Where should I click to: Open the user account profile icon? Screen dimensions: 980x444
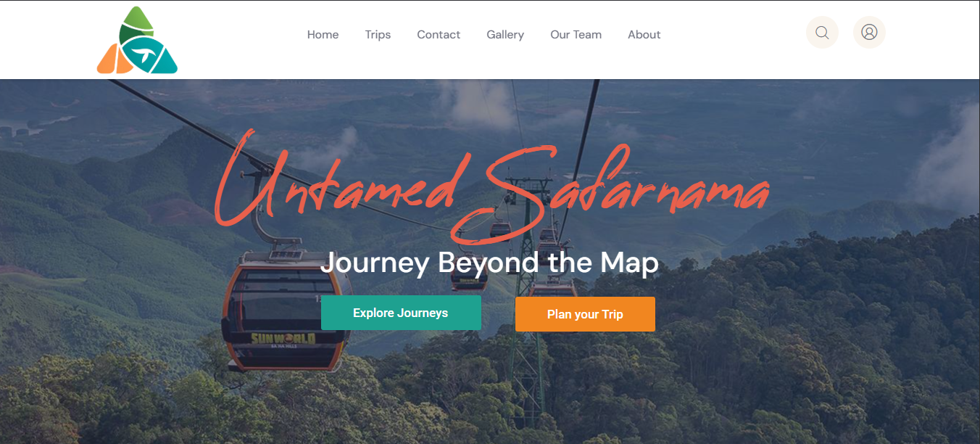pos(869,33)
